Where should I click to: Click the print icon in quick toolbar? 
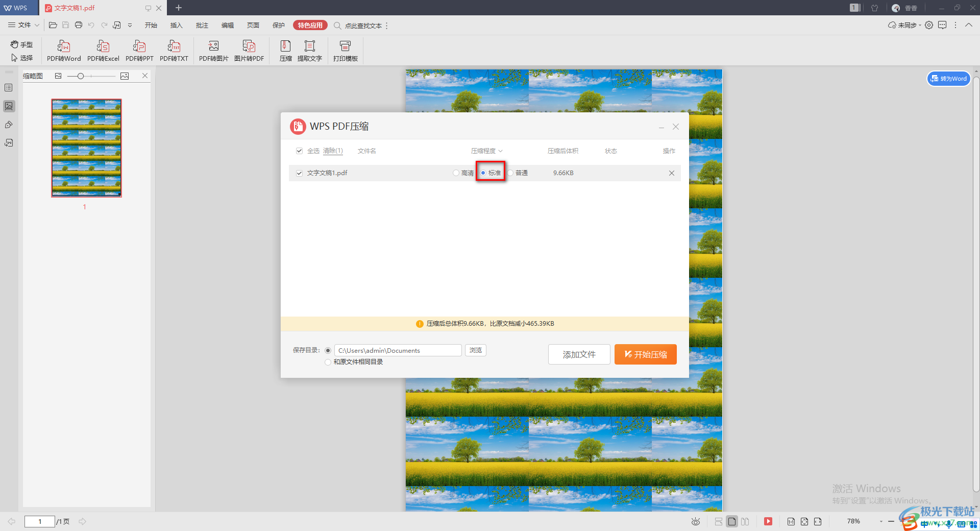79,25
